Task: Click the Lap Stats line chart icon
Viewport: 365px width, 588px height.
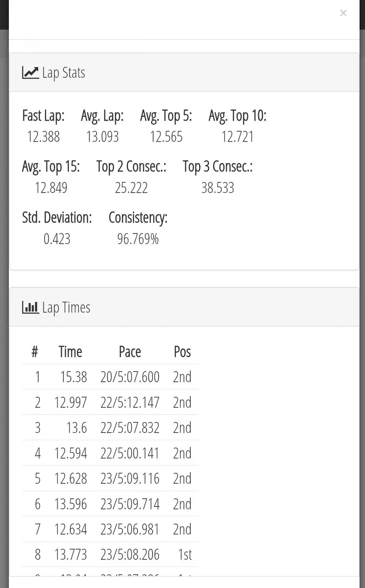Action: [30, 73]
